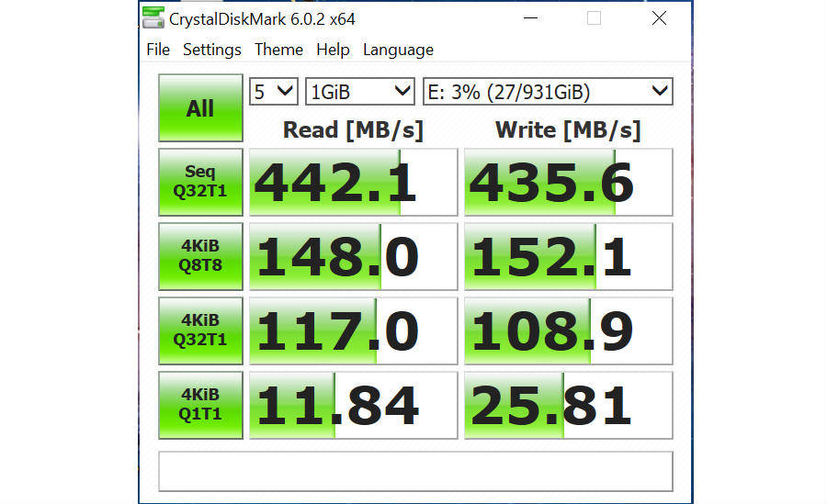Click the Read [MB/s] column header
827x504 pixels.
(354, 130)
